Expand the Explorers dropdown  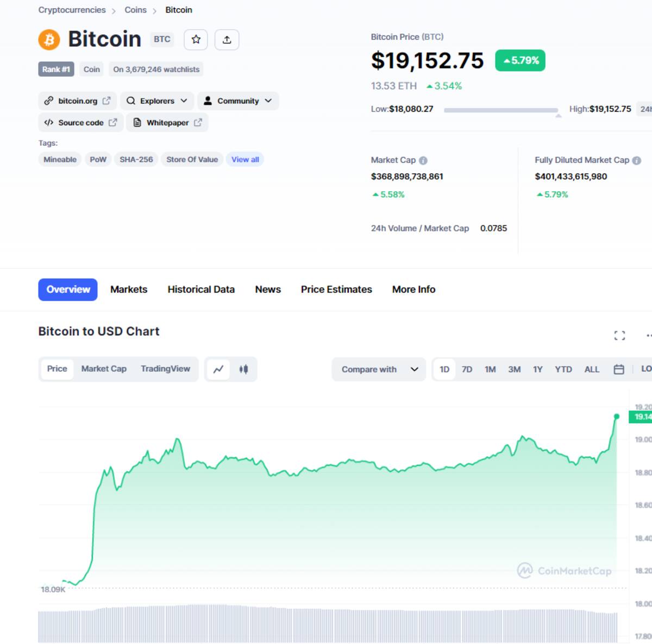click(157, 101)
